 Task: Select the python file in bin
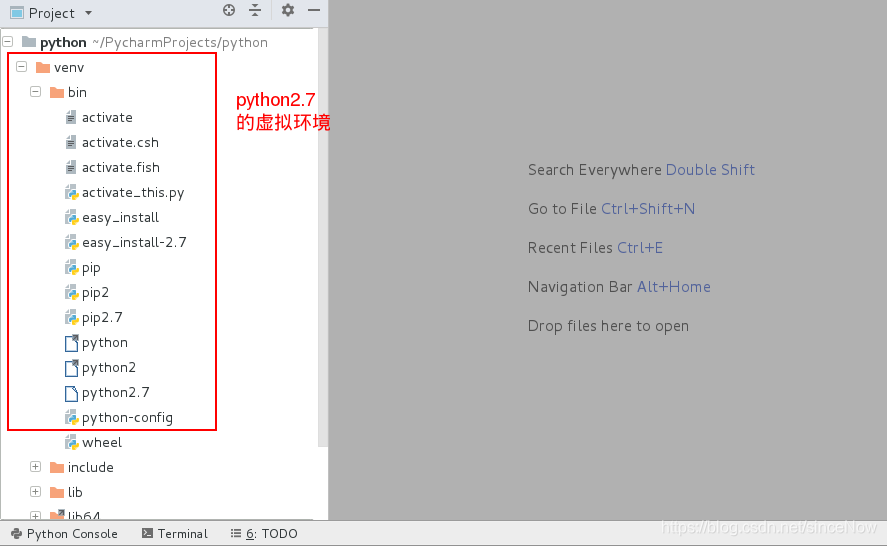(105, 343)
